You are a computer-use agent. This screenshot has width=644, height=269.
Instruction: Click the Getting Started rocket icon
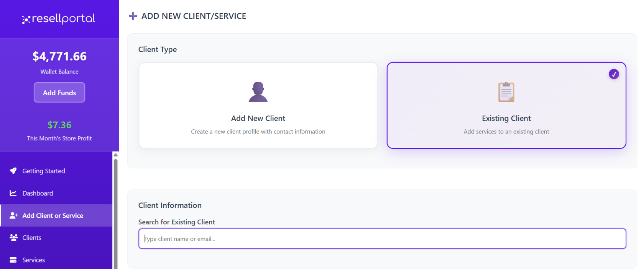coord(13,171)
